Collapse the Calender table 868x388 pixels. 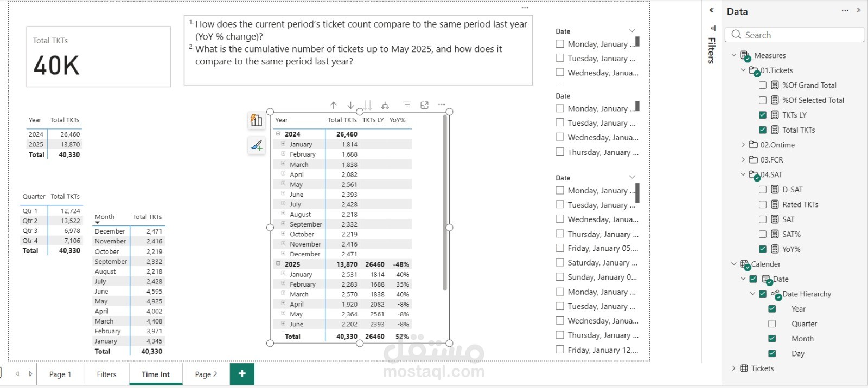point(734,264)
